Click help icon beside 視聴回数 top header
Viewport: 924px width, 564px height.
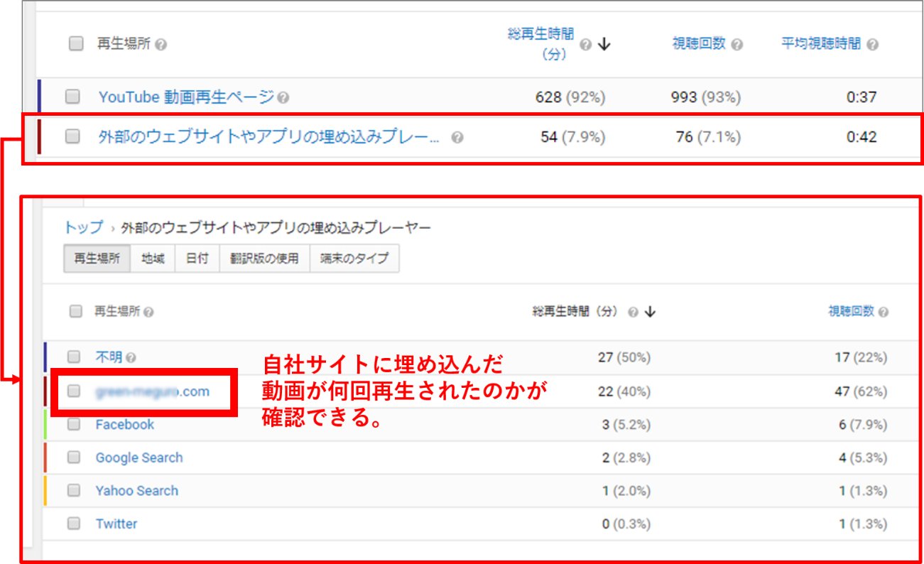[737, 45]
